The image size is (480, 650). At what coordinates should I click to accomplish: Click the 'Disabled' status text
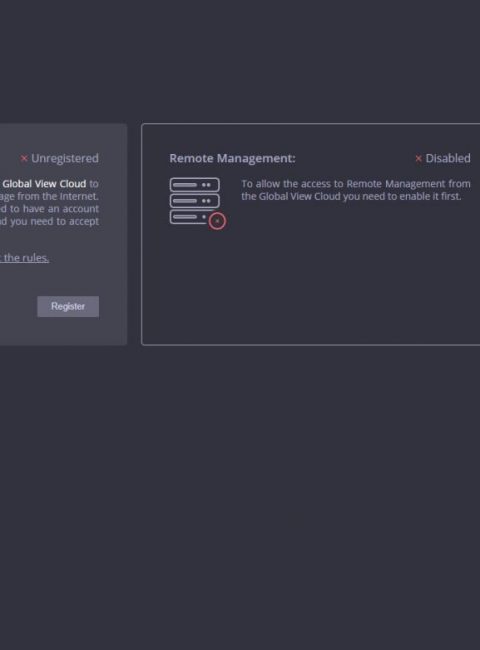[448, 158]
